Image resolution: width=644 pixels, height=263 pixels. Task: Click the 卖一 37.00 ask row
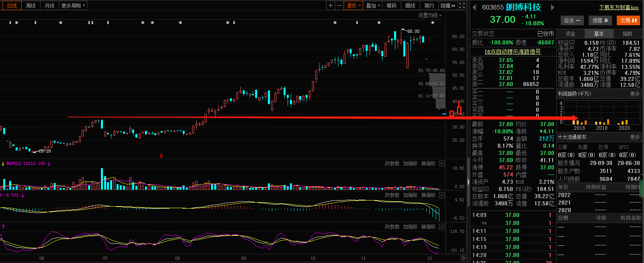point(512,84)
